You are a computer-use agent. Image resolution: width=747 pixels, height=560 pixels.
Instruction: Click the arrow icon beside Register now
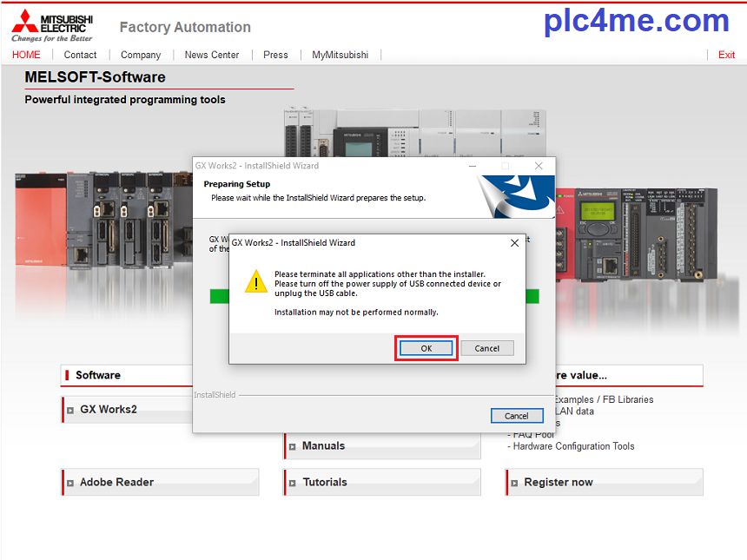514,483
